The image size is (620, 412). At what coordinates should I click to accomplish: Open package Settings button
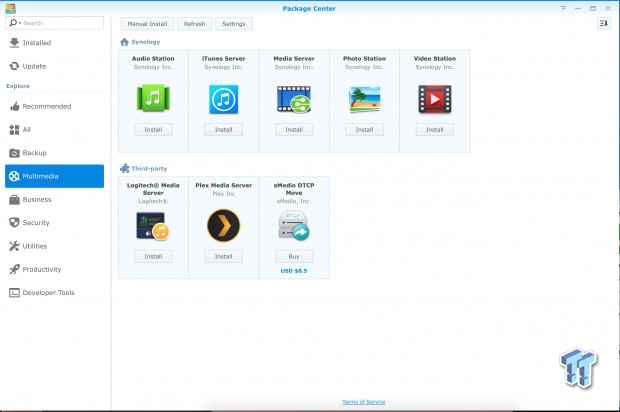click(x=234, y=24)
